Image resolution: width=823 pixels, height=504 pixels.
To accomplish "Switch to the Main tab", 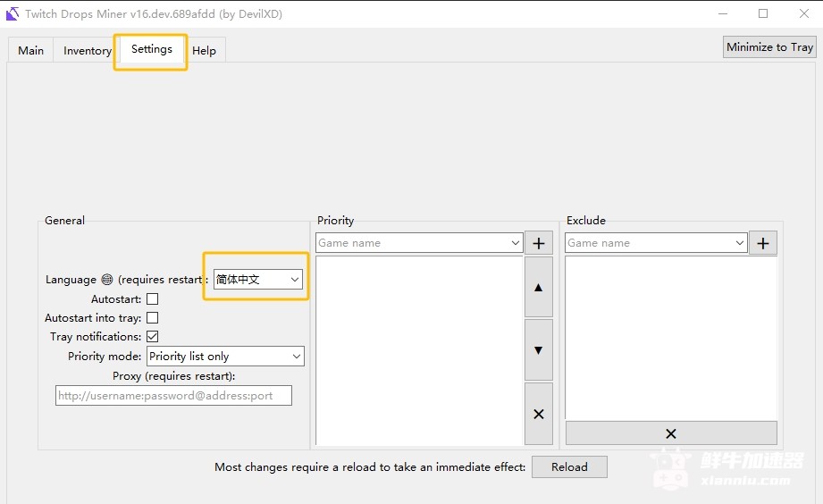I will [31, 50].
